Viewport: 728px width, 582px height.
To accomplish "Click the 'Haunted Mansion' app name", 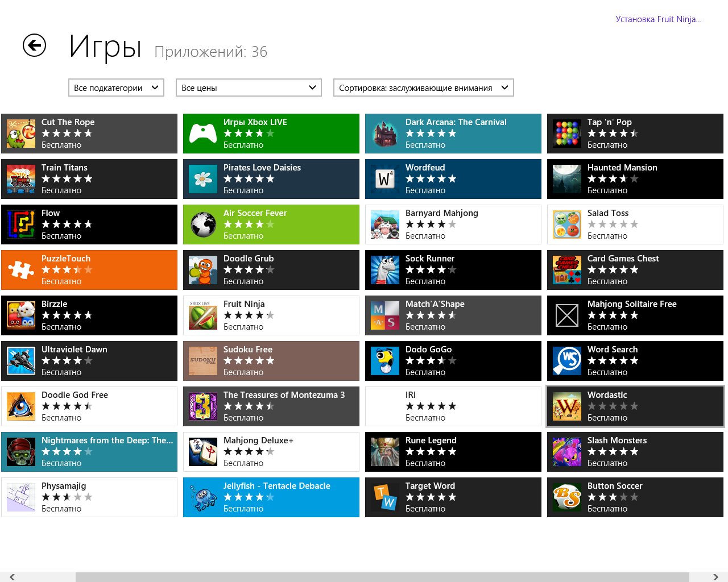I will [x=622, y=168].
